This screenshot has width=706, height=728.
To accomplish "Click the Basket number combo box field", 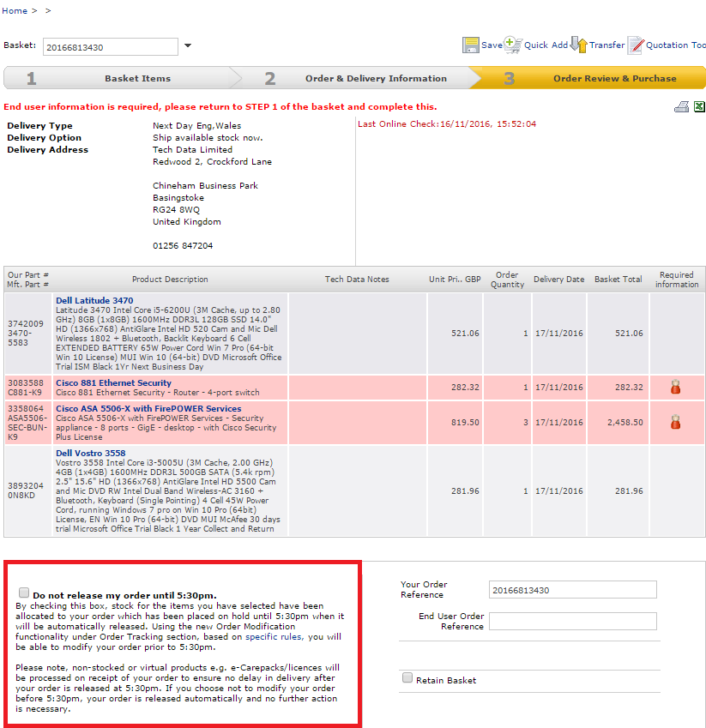I will click(110, 47).
